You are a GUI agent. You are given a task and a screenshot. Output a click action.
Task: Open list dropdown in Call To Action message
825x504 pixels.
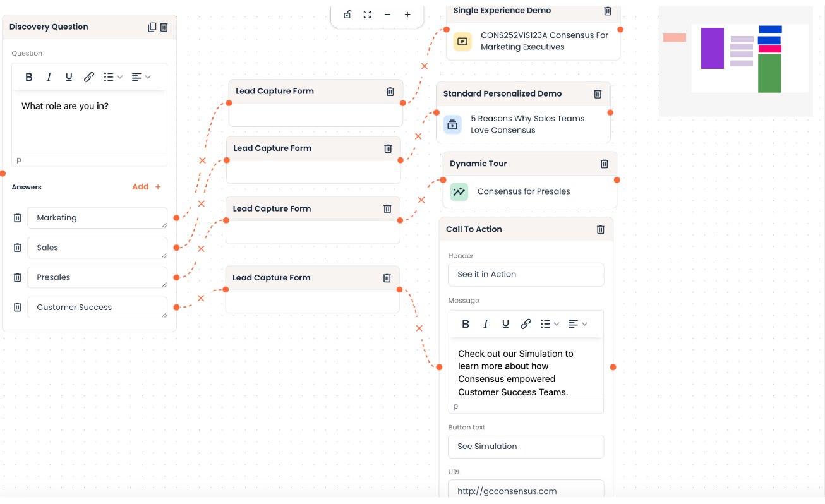coord(550,324)
